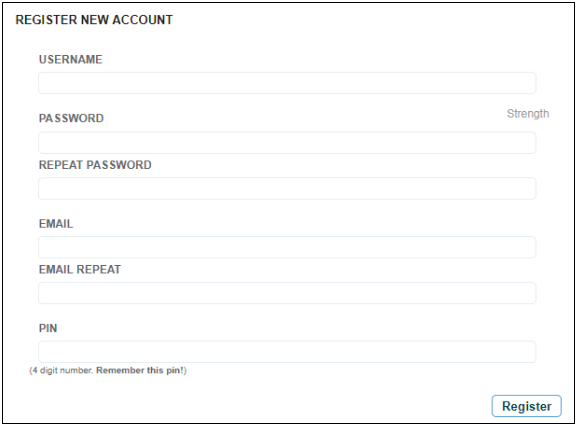Viewport: 577px width, 426px height.
Task: Place cursor in field beneath Strength indicator
Action: [x=287, y=143]
